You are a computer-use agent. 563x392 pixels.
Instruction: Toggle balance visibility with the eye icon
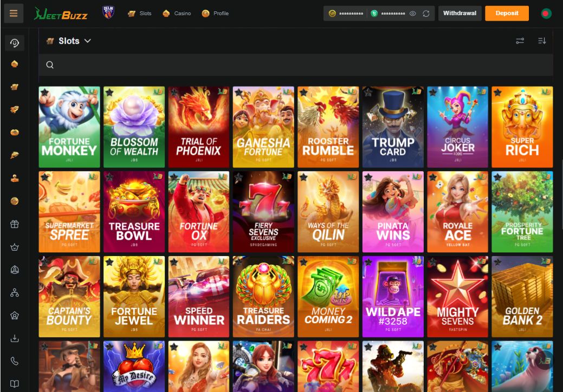click(x=413, y=14)
